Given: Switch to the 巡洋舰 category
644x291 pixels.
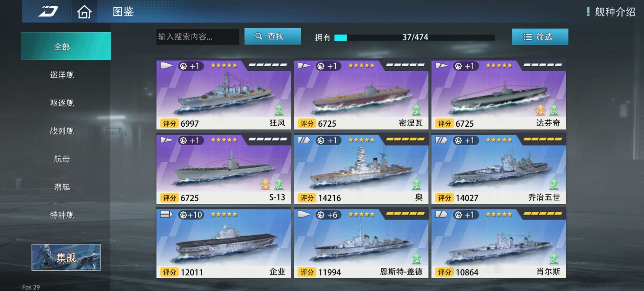Looking at the screenshot, I should coord(62,75).
